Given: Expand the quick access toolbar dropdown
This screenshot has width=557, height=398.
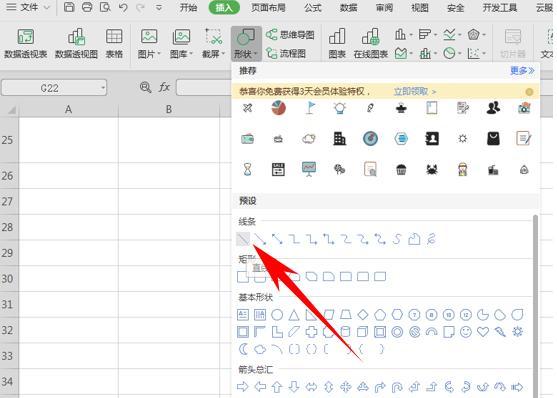Looking at the screenshot, I should [159, 7].
